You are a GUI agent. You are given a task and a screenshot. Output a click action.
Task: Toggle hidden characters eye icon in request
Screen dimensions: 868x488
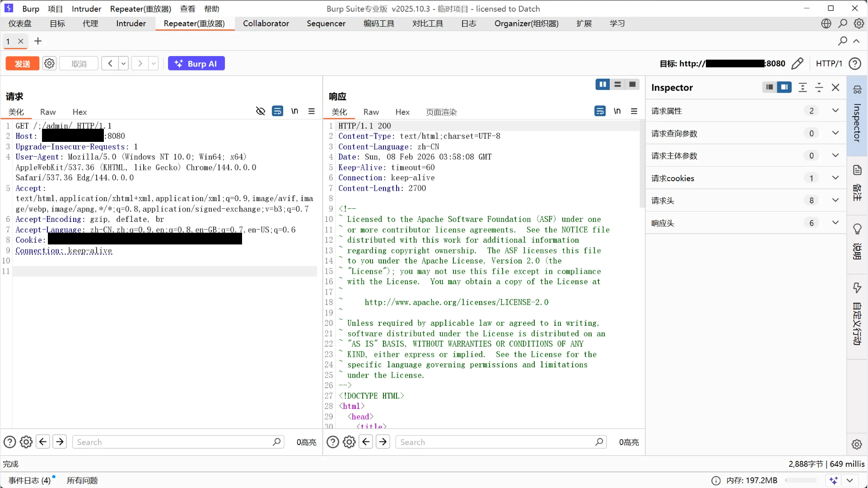coord(261,111)
